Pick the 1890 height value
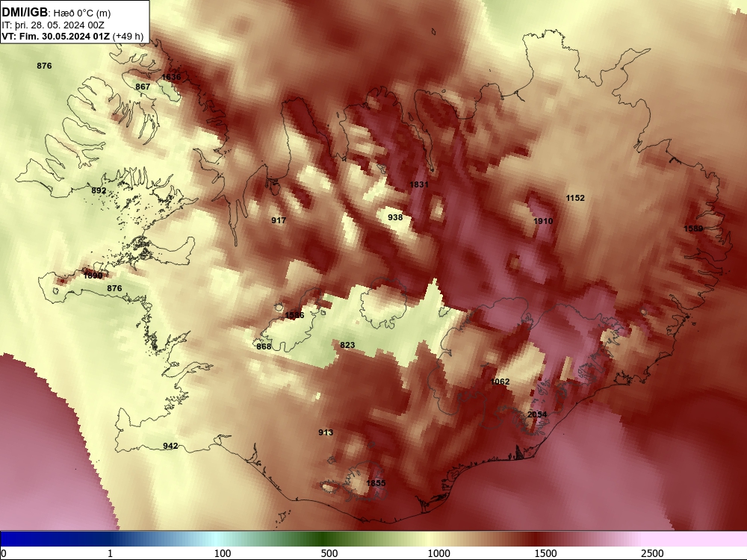This screenshot has width=747, height=560. (x=93, y=276)
